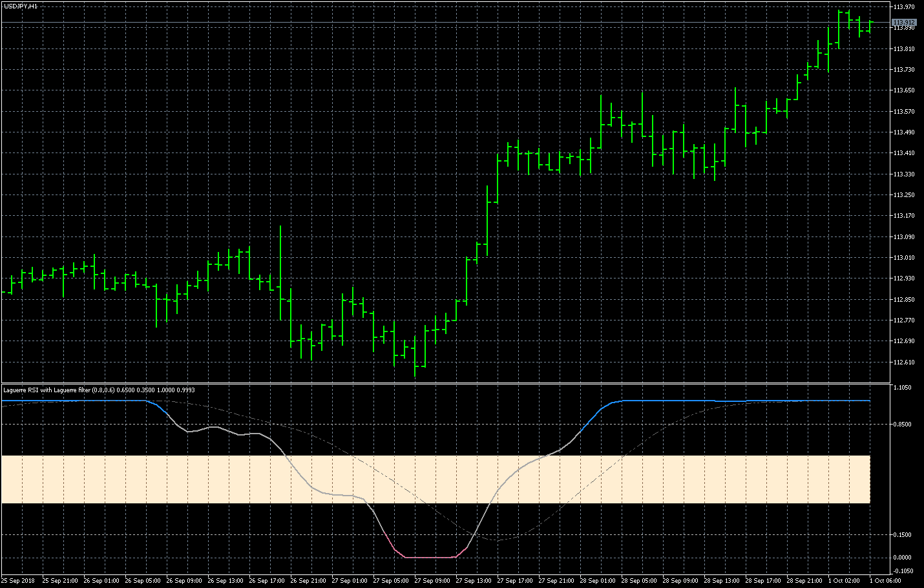Viewport: 924px width, 588px height.
Task: Click the 27 Sep 01:00 time label
Action: pos(350,581)
